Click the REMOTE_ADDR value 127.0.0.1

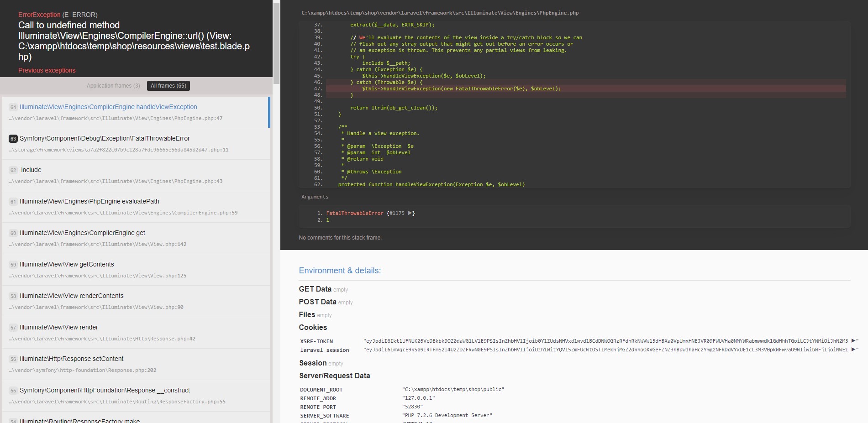(x=418, y=398)
